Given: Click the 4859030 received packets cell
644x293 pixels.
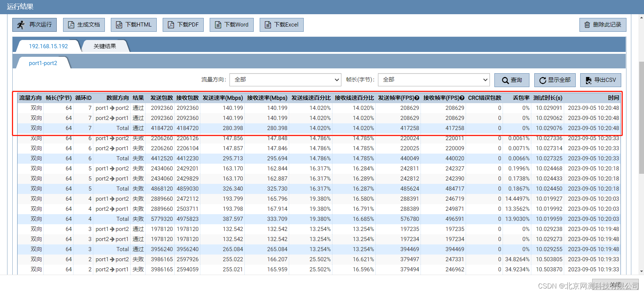Looking at the screenshot, I should pyautogui.click(x=188, y=189).
